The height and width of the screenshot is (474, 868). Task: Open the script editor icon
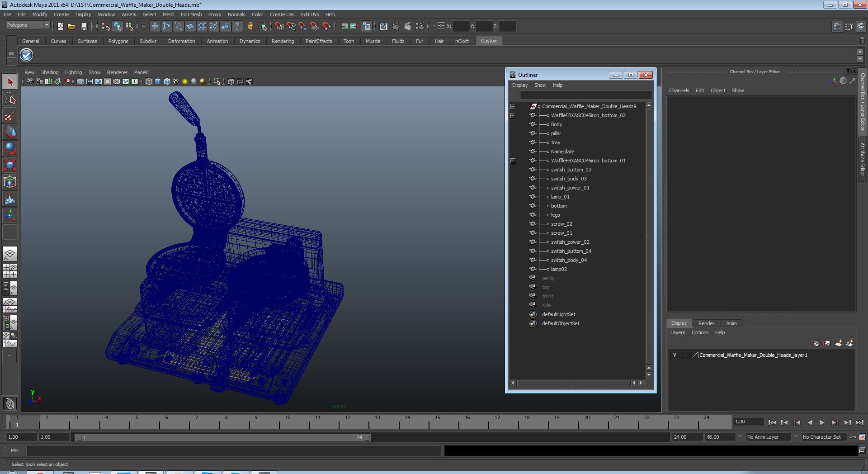coord(862,450)
